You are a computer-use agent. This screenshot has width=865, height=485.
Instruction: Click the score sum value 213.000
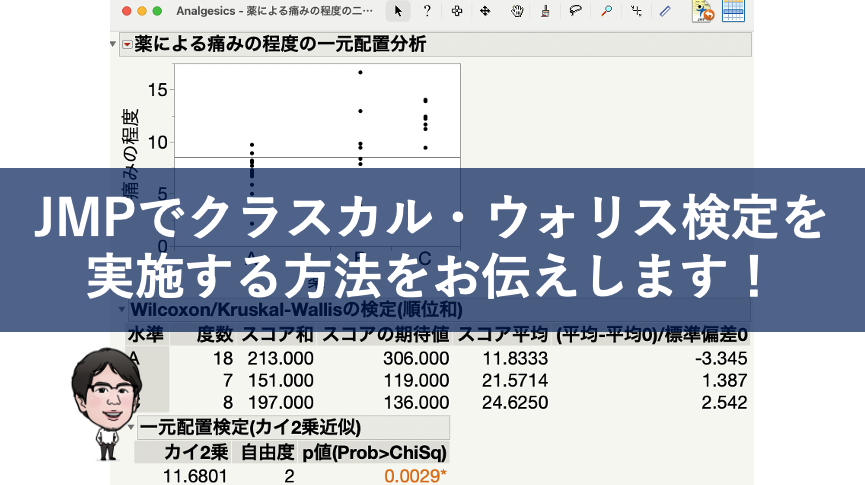click(280, 359)
